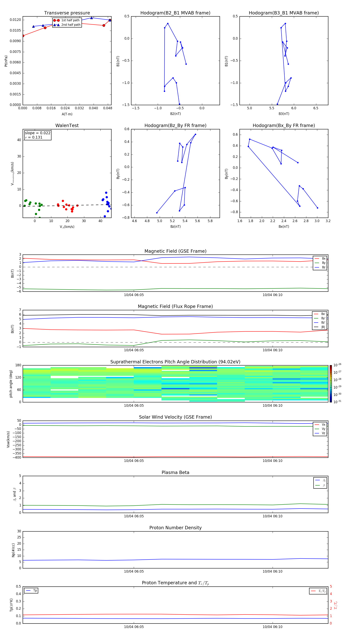Click the pitch angle colorbar

point(331,384)
